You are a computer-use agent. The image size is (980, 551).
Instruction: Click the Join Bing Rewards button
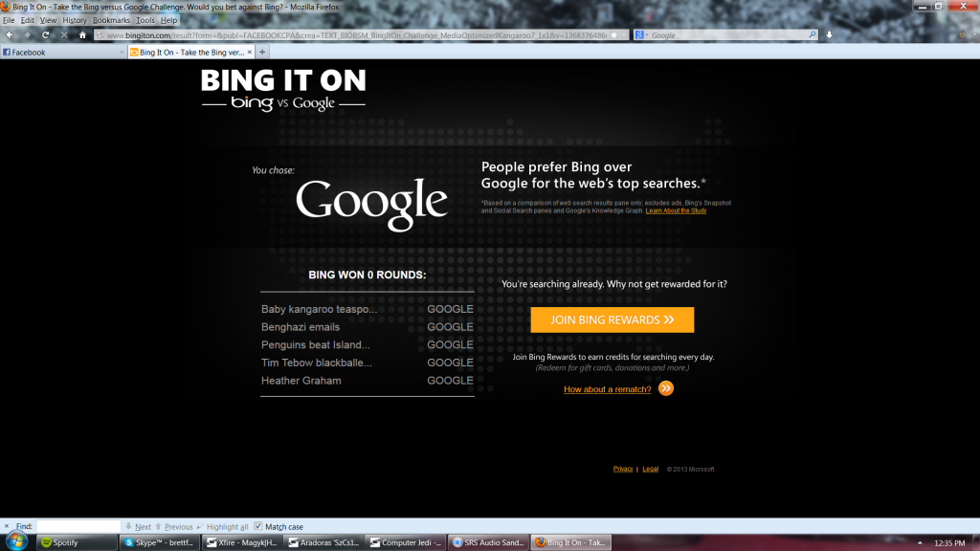click(x=612, y=320)
